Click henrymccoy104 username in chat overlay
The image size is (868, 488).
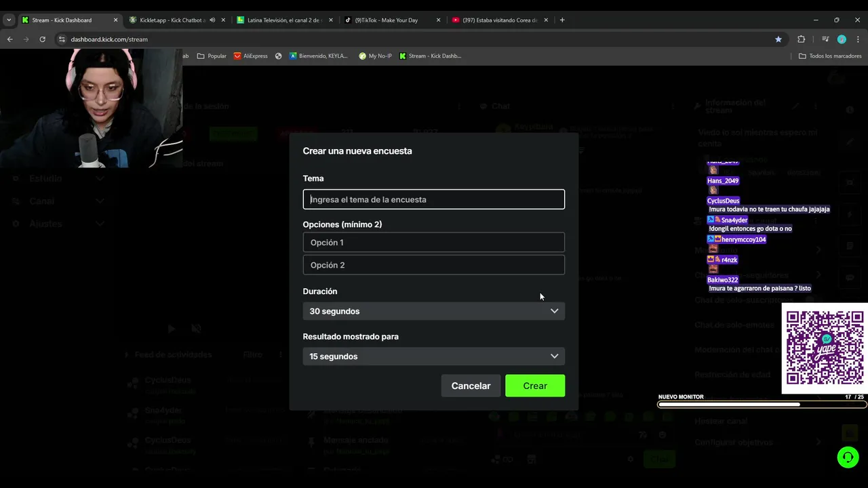(x=743, y=239)
